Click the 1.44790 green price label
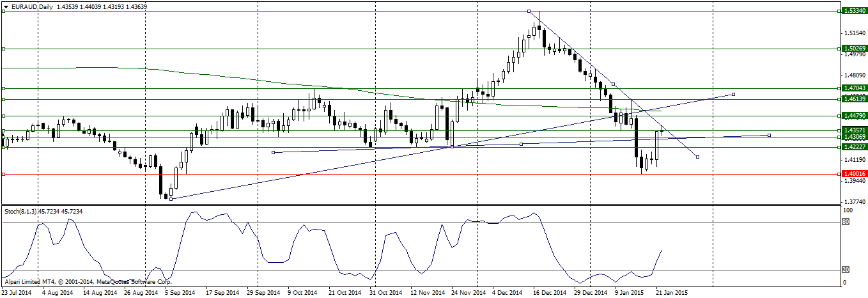 [x=855, y=116]
